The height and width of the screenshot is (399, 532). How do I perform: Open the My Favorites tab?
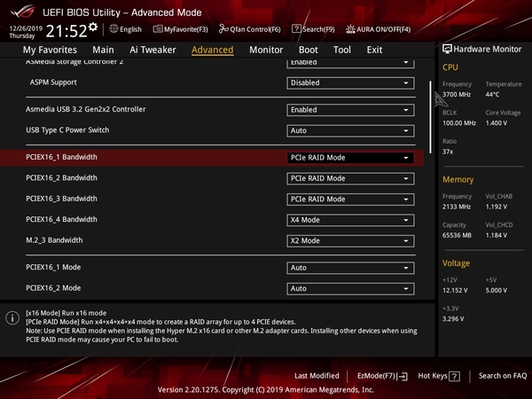[x=50, y=50]
